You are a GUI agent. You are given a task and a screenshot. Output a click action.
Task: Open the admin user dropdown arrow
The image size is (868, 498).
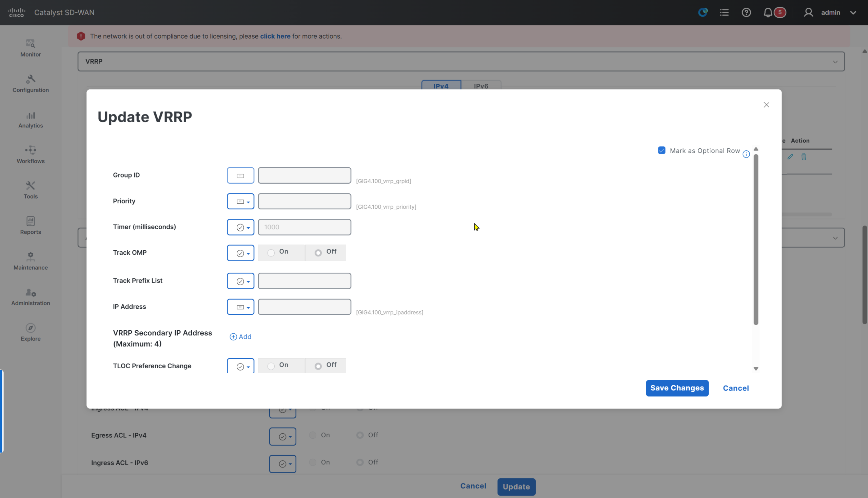[853, 13]
